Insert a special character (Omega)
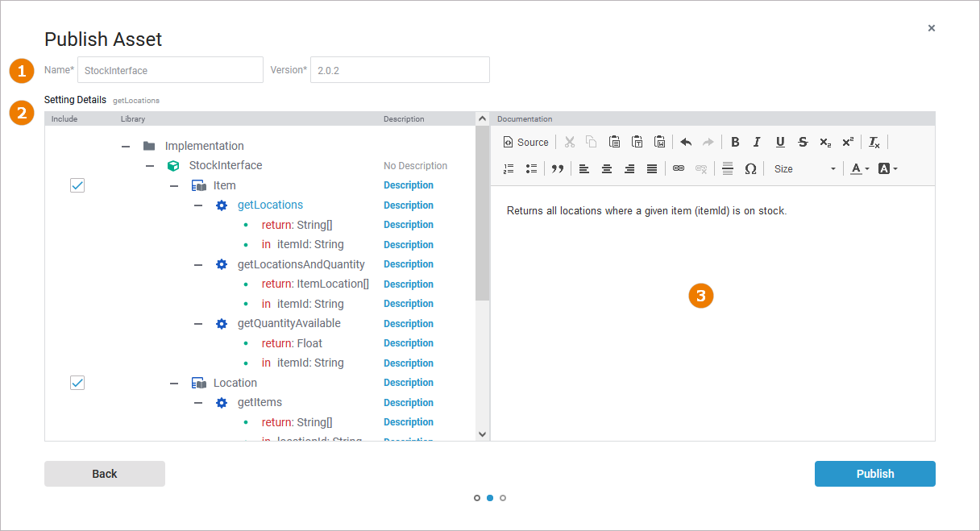Viewport: 980px width, 531px height. click(750, 169)
